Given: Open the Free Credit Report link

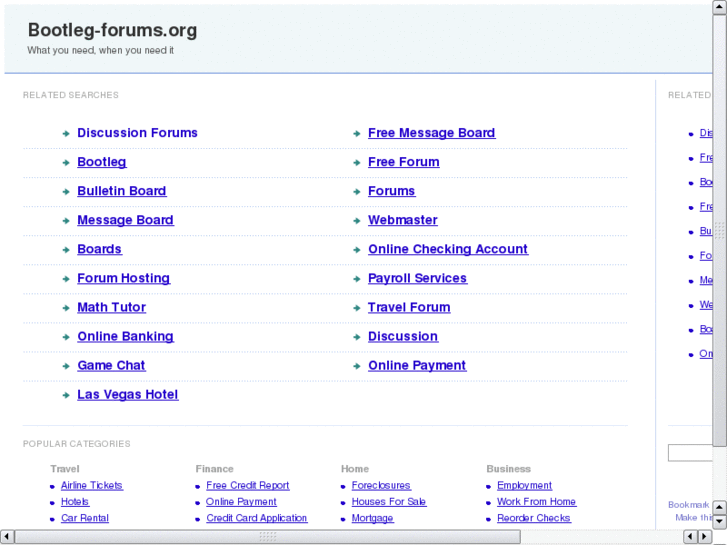Looking at the screenshot, I should 247,486.
